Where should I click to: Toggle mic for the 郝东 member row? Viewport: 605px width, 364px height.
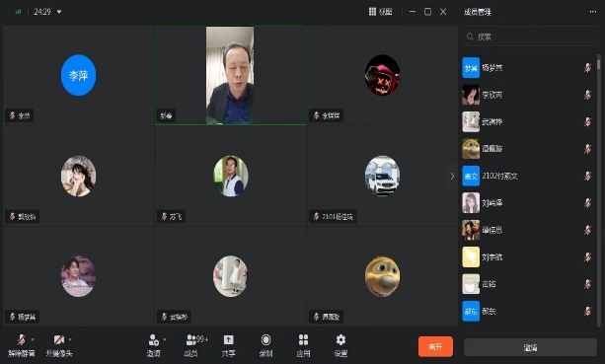tap(587, 311)
